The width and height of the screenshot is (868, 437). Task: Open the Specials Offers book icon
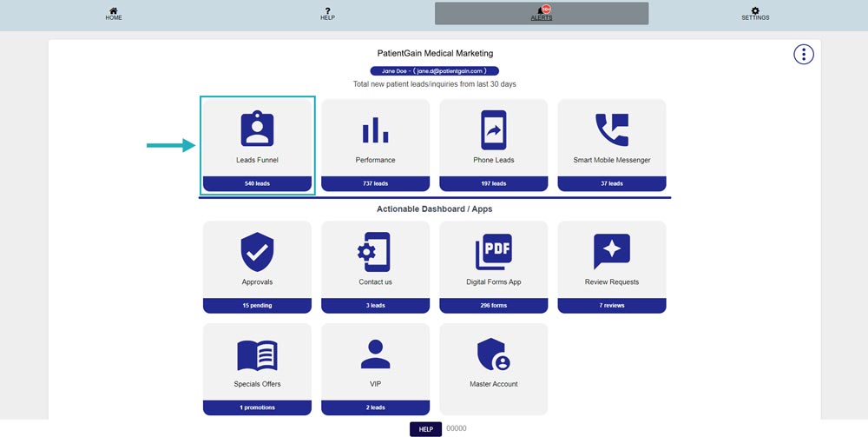[x=257, y=355]
